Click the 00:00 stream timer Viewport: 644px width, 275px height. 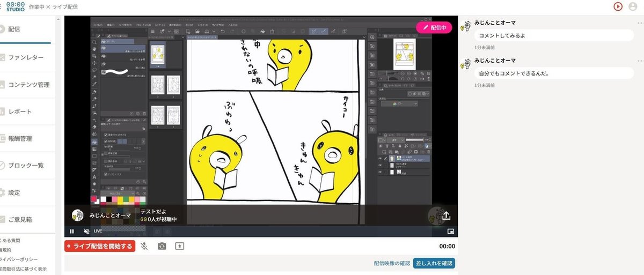(447, 247)
